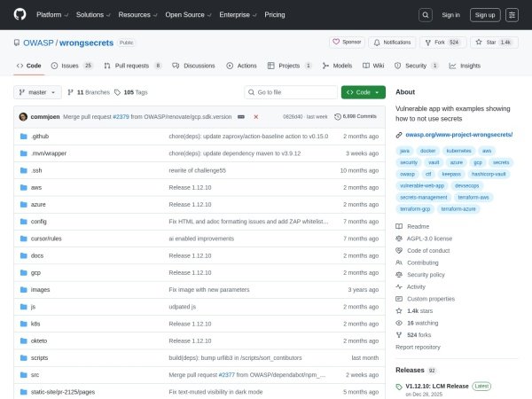Click folder icon beside config
Viewport: 532px width, 399px height.
tap(23, 222)
